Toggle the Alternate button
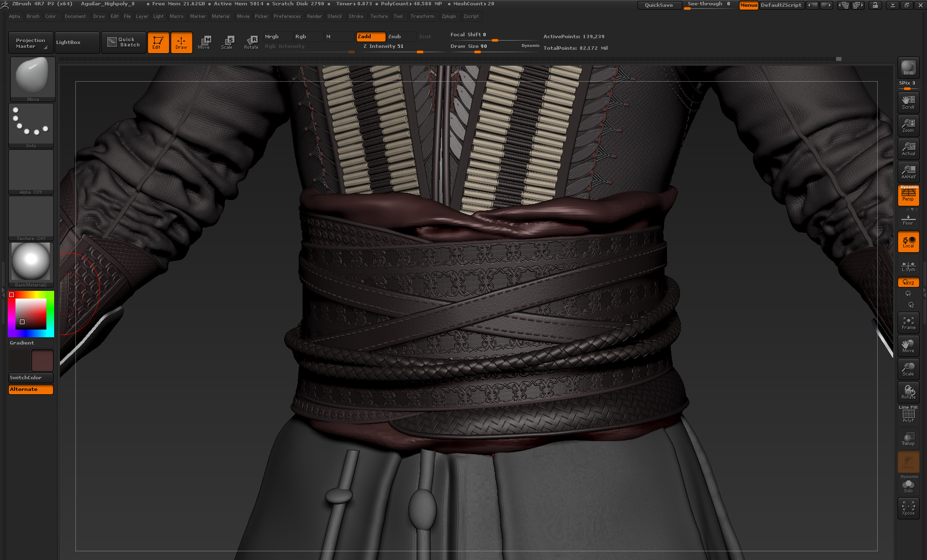Viewport: 927px width, 560px height. tap(31, 389)
